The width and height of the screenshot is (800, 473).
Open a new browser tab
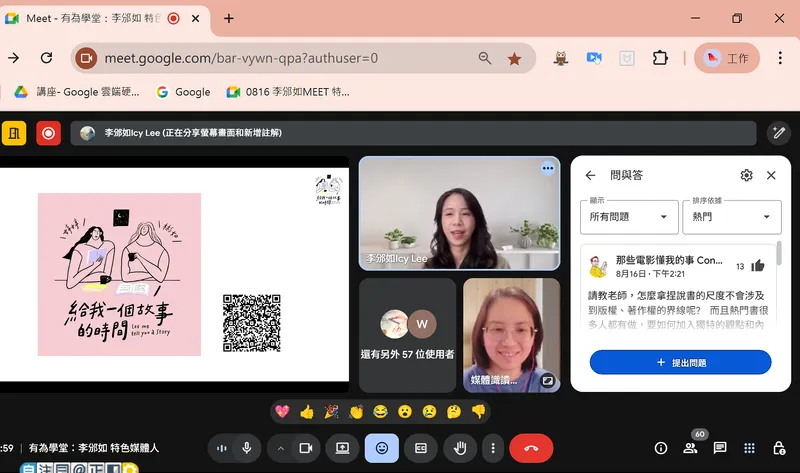(x=229, y=19)
